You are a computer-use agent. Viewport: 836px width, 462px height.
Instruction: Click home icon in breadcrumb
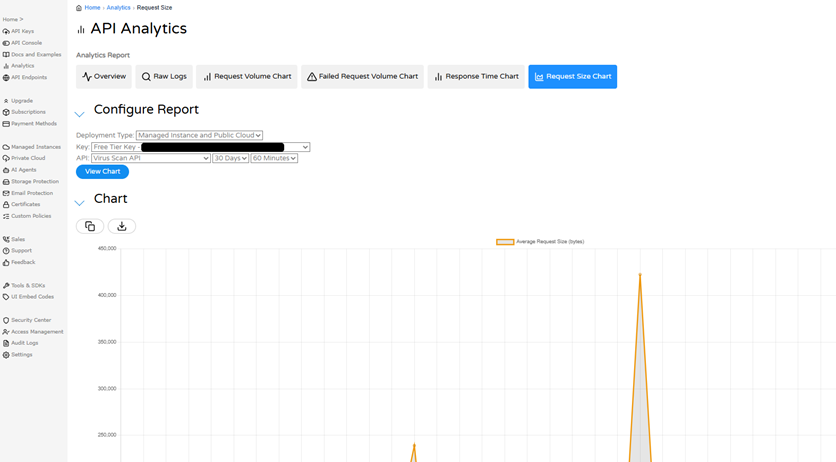[79, 8]
